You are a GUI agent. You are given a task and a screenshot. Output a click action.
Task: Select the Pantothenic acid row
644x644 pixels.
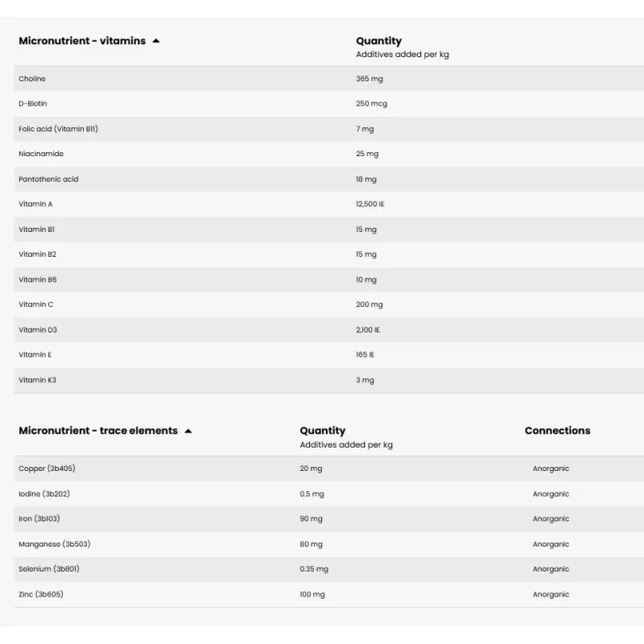click(48, 180)
